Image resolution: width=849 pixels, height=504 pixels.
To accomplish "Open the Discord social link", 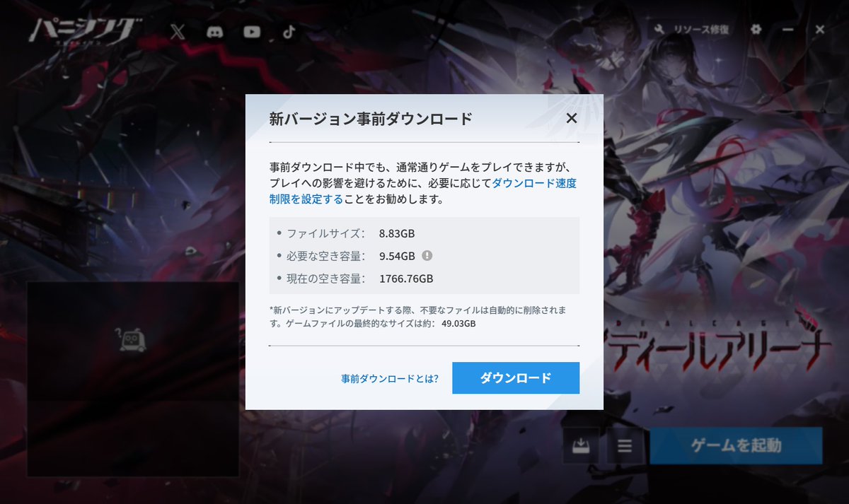I will click(x=215, y=32).
